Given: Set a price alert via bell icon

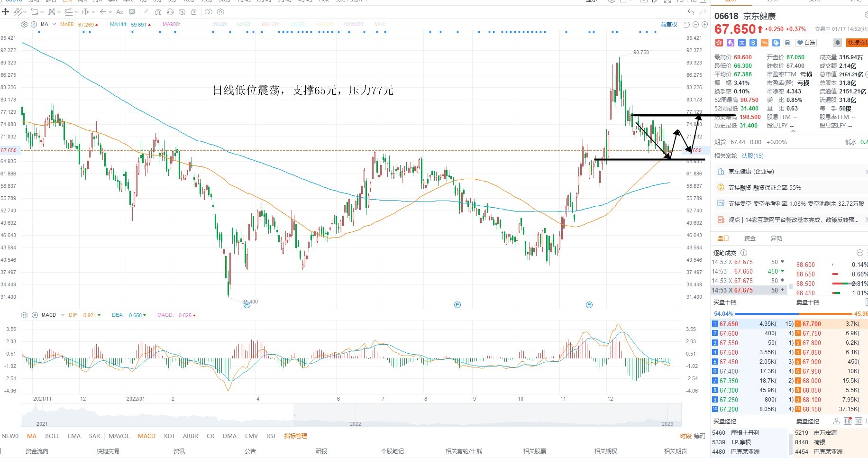Looking at the screenshot, I should pyautogui.click(x=838, y=43).
